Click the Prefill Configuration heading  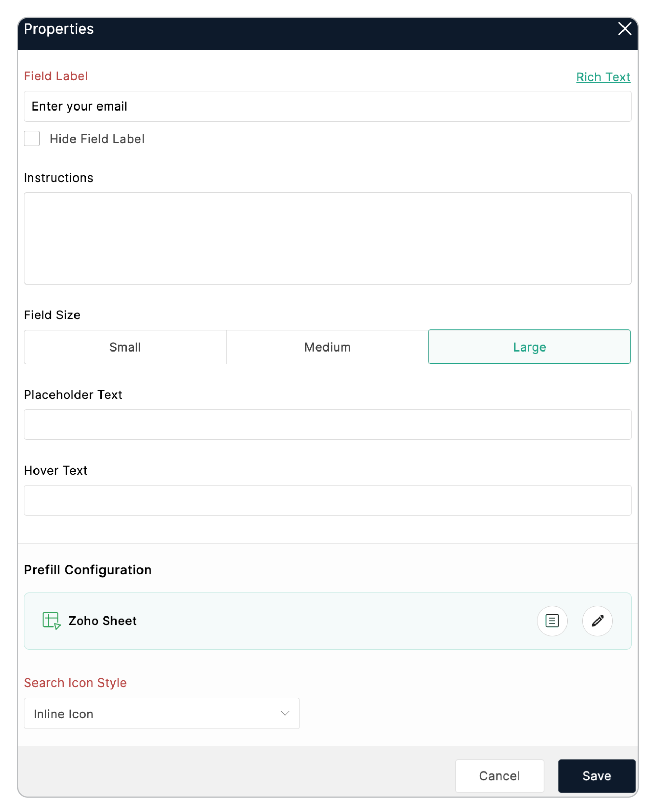[x=87, y=570]
